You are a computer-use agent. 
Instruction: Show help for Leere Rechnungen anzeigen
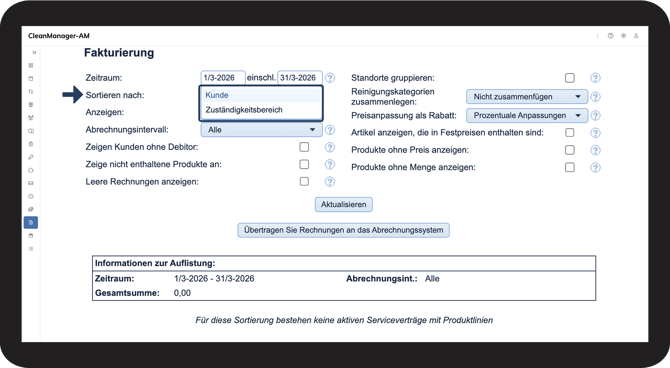pyautogui.click(x=330, y=182)
